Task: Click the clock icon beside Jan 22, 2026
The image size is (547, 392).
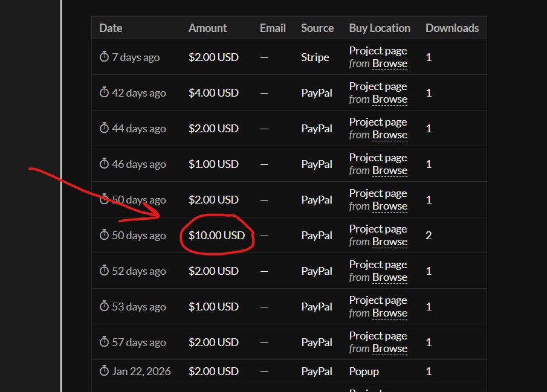Action: [104, 370]
